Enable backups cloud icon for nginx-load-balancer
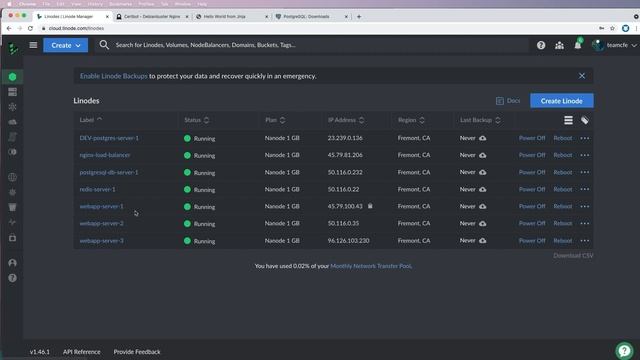 482,156
